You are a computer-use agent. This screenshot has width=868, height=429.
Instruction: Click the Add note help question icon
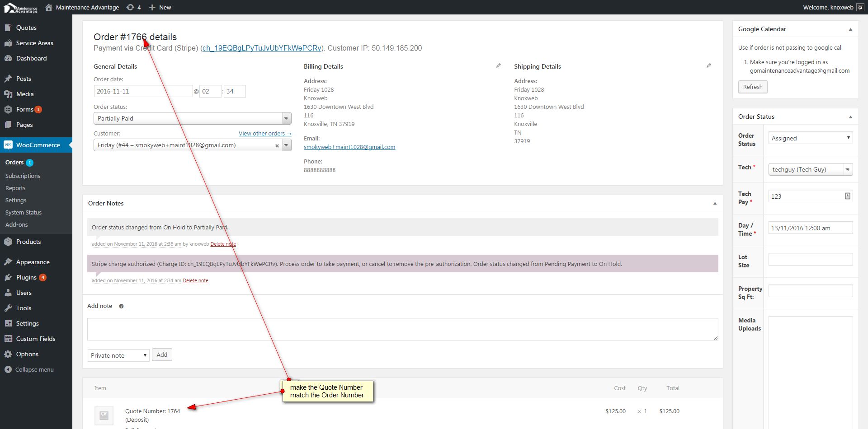121,306
